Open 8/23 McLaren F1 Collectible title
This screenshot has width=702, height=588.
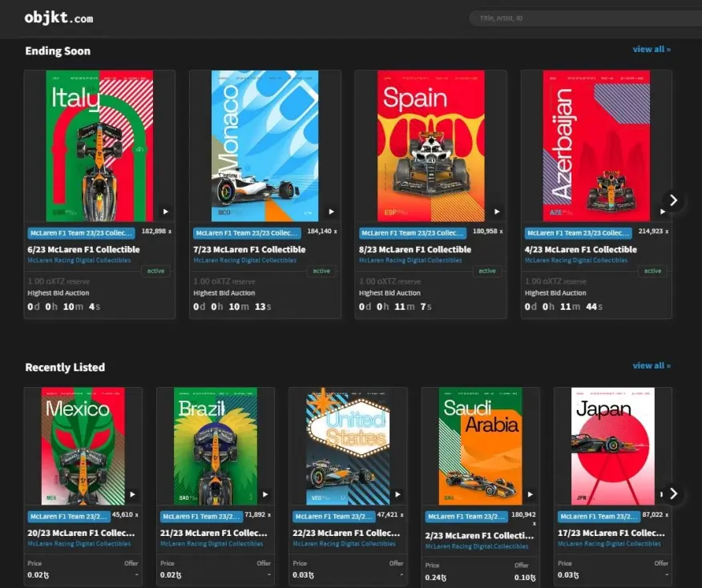pyautogui.click(x=415, y=249)
